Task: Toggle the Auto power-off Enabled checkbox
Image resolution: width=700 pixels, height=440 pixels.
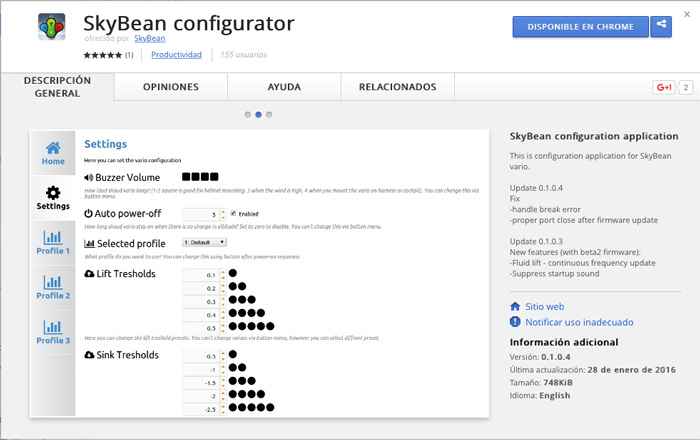Action: pyautogui.click(x=232, y=213)
